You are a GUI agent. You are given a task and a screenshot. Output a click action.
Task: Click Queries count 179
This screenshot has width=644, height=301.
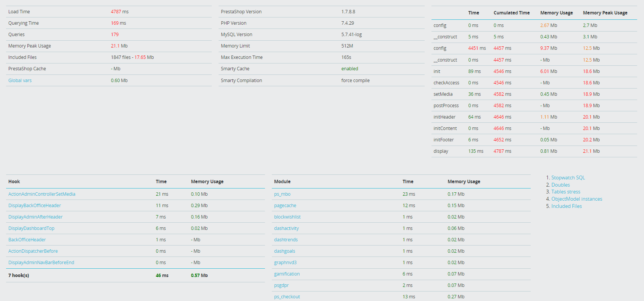pos(115,35)
